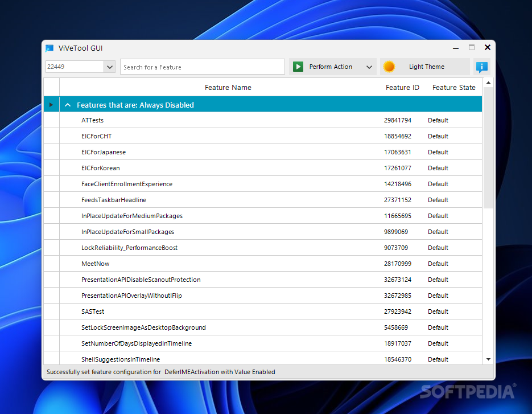The width and height of the screenshot is (532, 414).
Task: Collapse the Always Disabled features group
Action: click(x=68, y=105)
